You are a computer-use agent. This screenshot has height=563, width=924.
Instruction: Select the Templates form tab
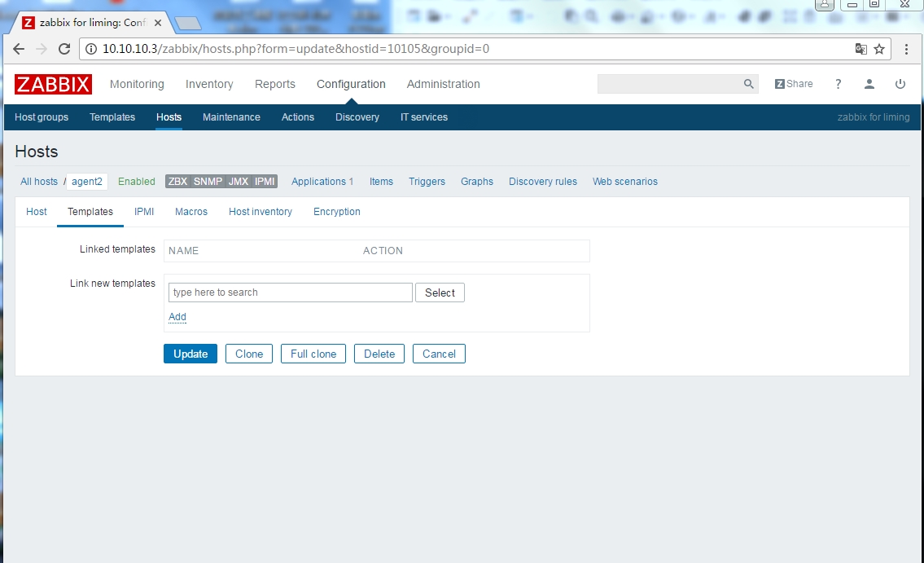pos(90,212)
